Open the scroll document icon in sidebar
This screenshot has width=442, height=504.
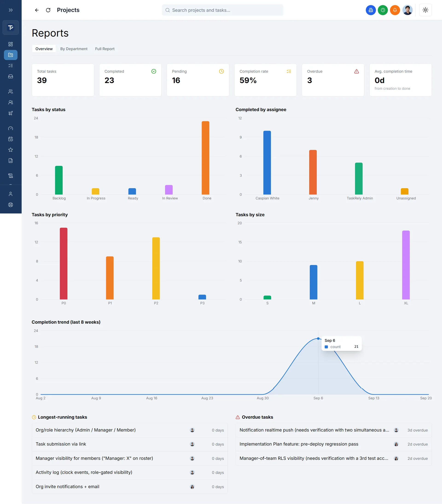click(x=11, y=176)
